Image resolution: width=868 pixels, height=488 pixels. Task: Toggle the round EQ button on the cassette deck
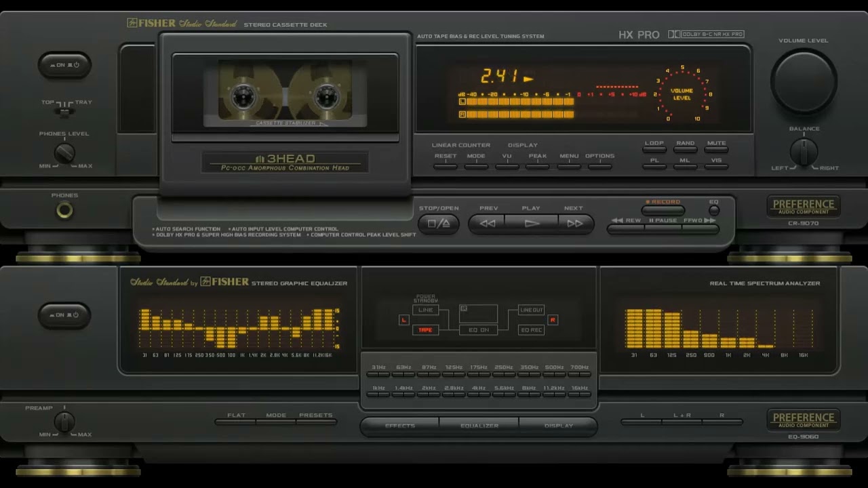[713, 211]
